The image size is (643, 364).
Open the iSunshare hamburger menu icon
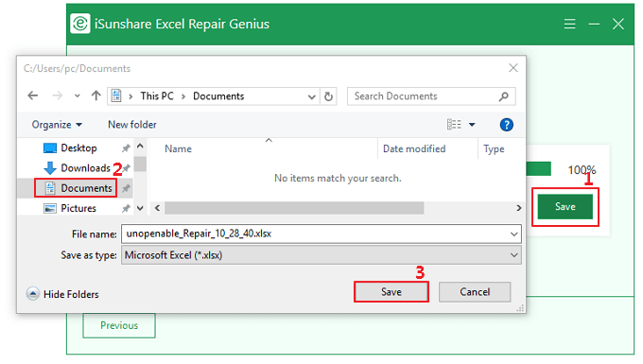(x=569, y=24)
